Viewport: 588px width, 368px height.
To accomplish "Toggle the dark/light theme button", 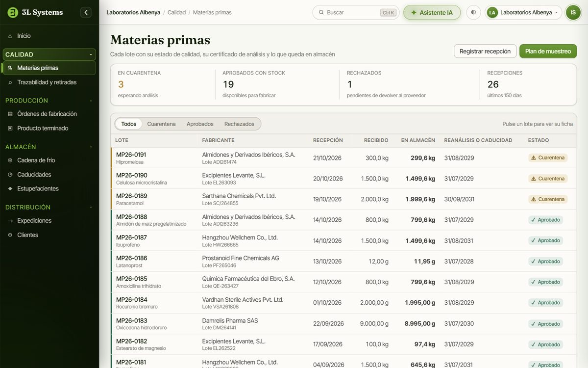I will coord(473,12).
